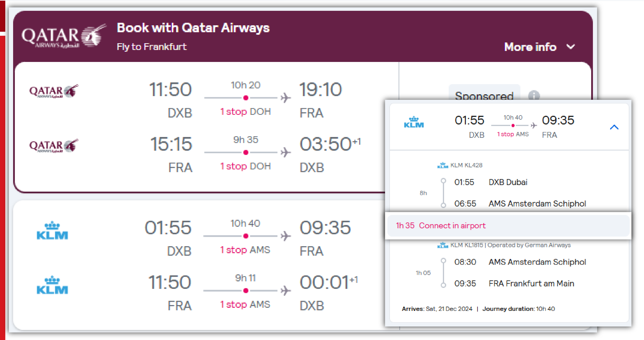Expand the More info chevron

[571, 47]
